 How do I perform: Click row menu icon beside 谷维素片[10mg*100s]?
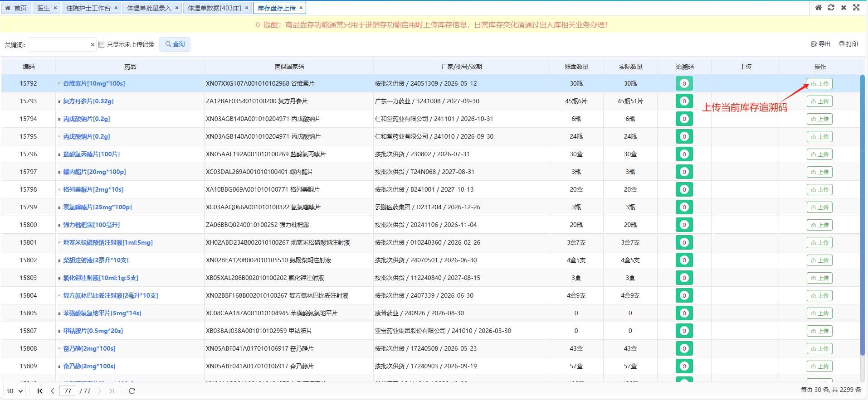click(59, 84)
